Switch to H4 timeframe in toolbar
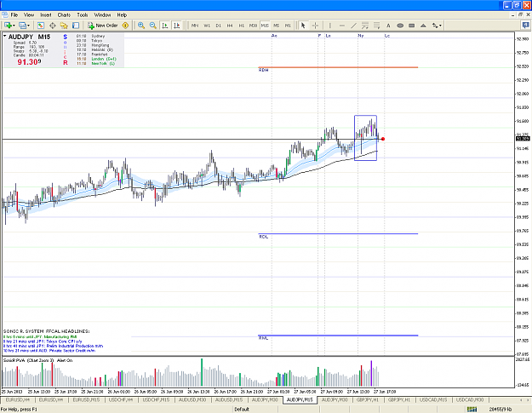This screenshot has height=413, width=532. tap(230, 26)
